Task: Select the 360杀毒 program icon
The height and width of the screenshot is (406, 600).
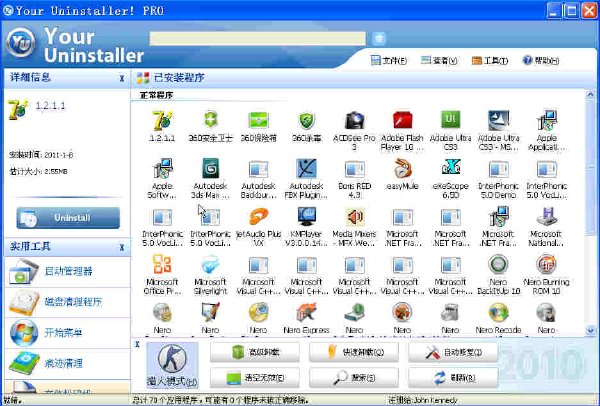Action: coord(307,120)
